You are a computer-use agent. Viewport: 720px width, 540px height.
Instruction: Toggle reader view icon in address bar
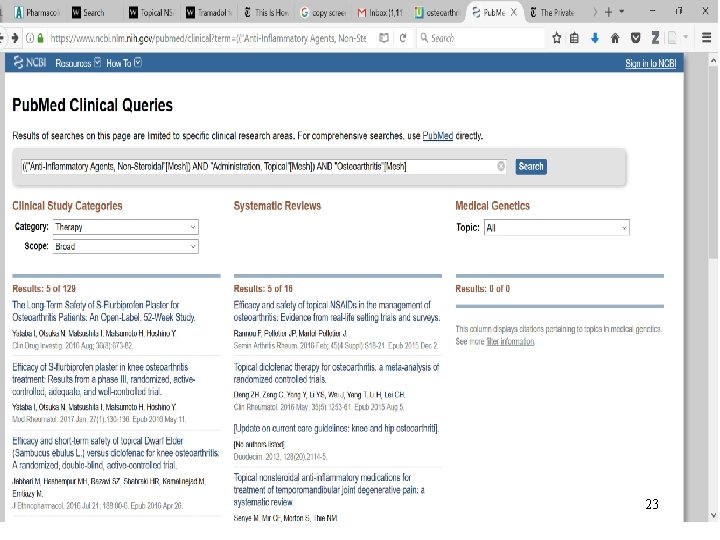click(384, 38)
